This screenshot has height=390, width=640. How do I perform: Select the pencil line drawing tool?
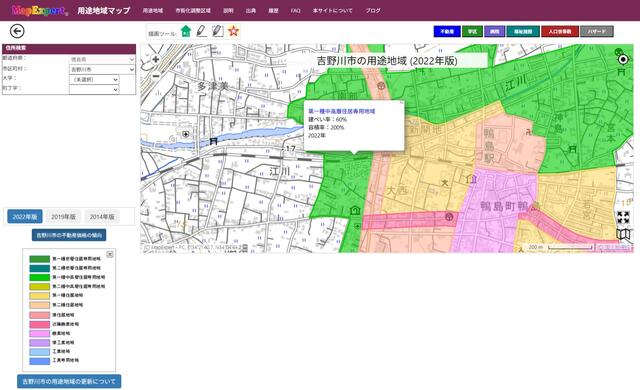[202, 31]
